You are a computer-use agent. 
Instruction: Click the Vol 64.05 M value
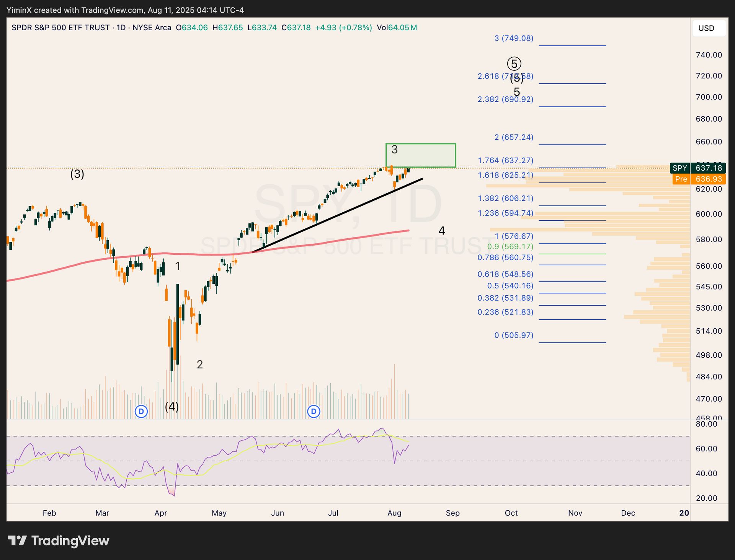point(397,28)
